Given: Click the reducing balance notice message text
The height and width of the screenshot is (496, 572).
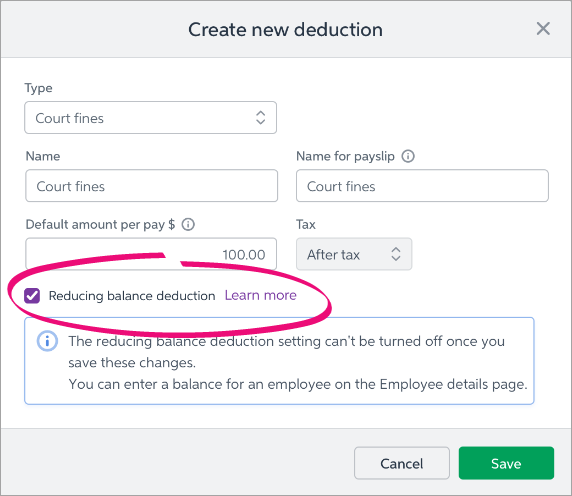Looking at the screenshot, I should coord(298,363).
